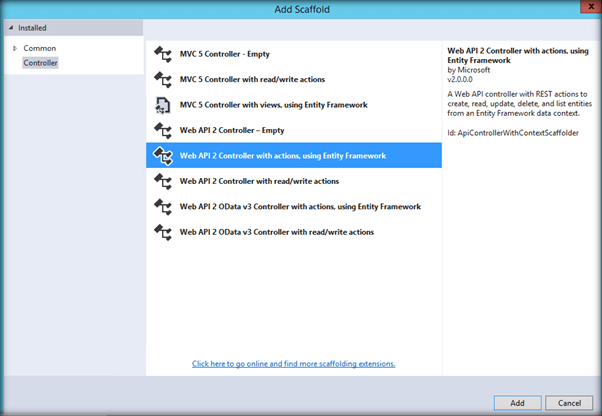
Task: Expand the Common tree node arrow
Action: [15, 48]
